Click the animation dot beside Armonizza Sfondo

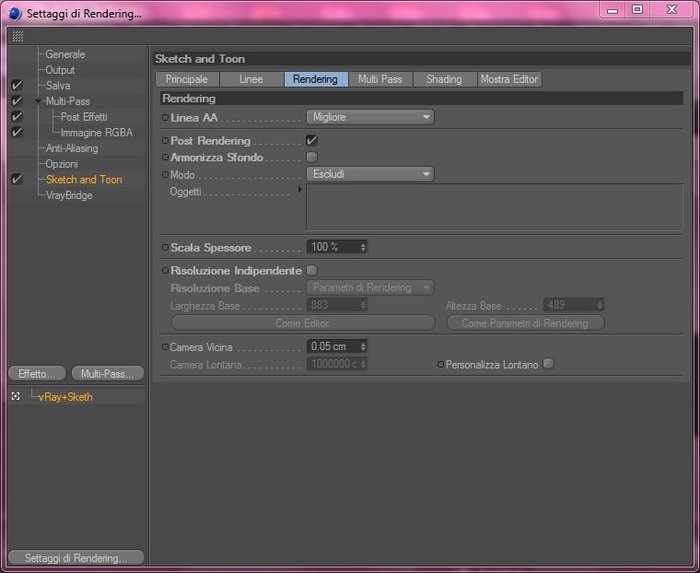click(x=165, y=157)
